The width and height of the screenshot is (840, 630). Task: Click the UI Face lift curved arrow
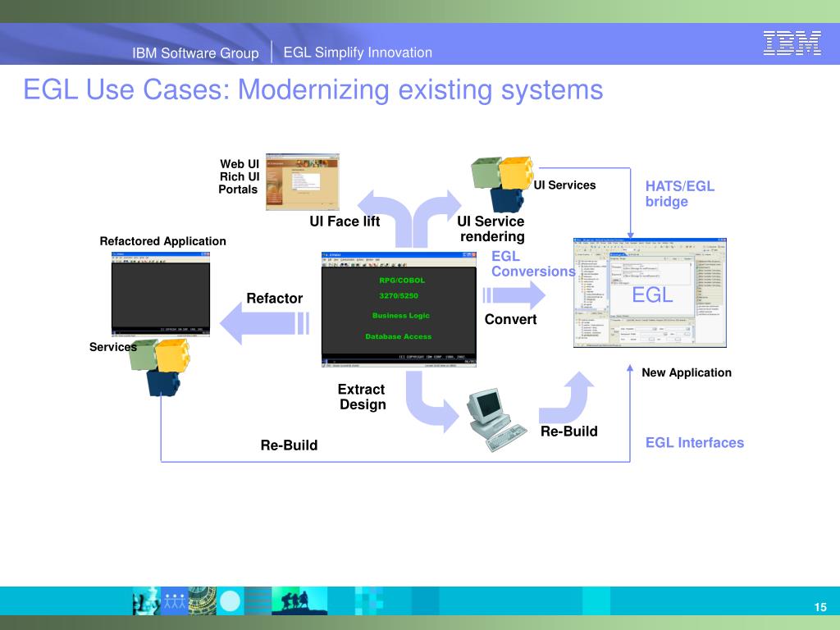tap(385, 218)
